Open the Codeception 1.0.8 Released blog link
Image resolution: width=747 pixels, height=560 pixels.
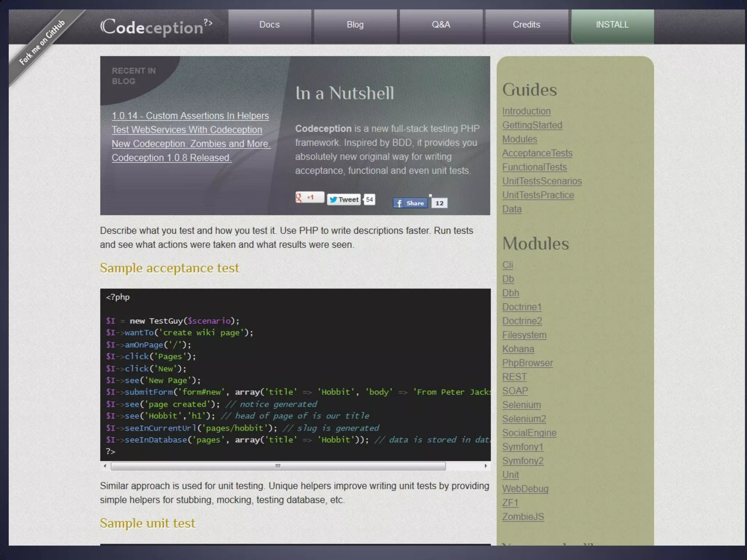[171, 158]
